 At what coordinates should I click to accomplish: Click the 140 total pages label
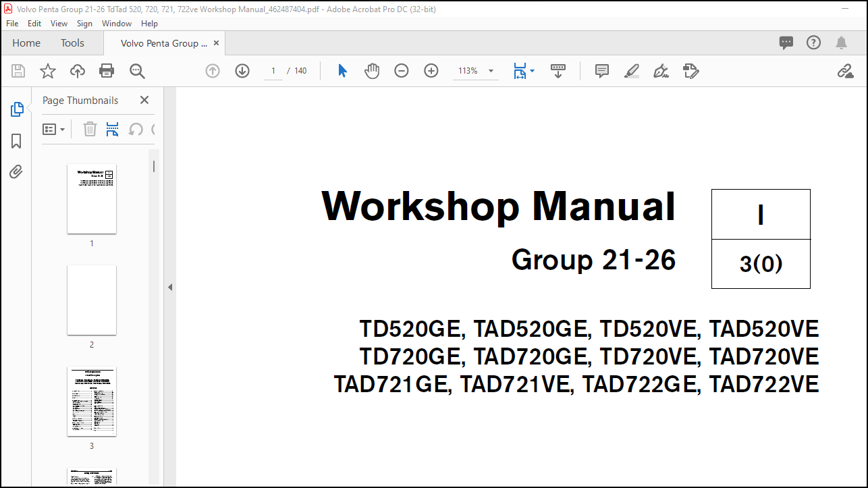click(300, 71)
